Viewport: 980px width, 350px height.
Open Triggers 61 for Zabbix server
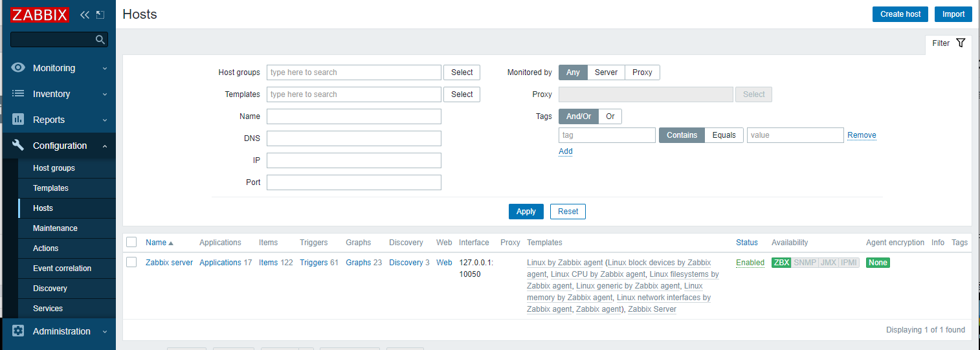coord(314,263)
